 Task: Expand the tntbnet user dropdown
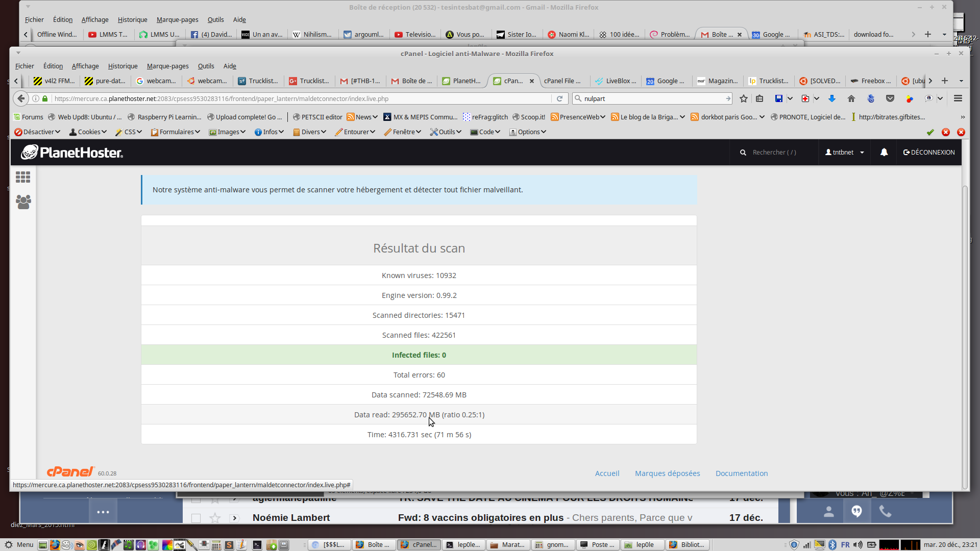845,152
